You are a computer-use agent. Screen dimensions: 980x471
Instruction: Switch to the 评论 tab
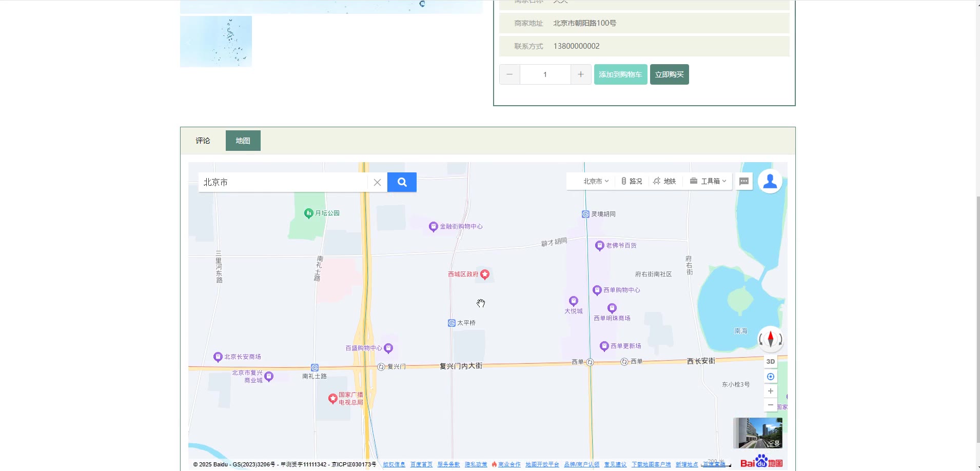203,141
